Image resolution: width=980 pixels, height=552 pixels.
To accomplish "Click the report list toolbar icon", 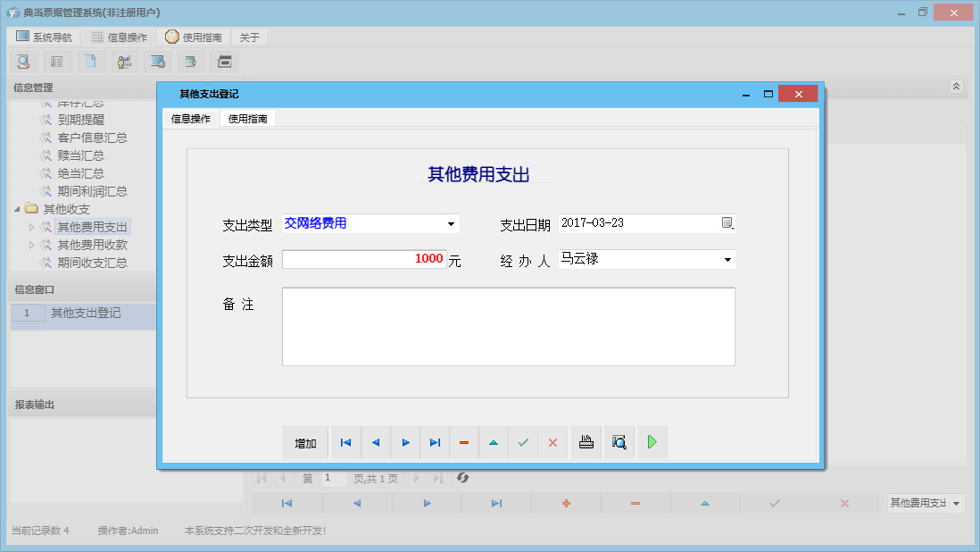I will pos(56,62).
